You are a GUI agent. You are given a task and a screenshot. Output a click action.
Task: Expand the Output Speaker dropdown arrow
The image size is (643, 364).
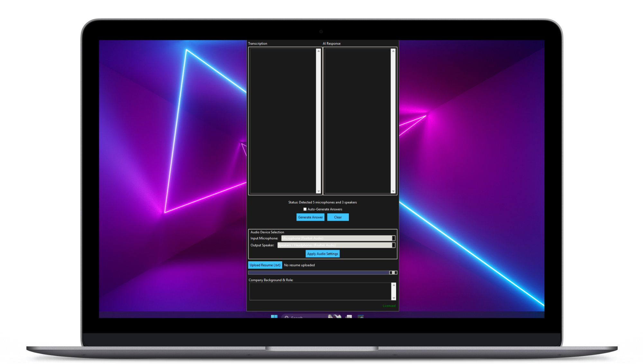click(393, 245)
